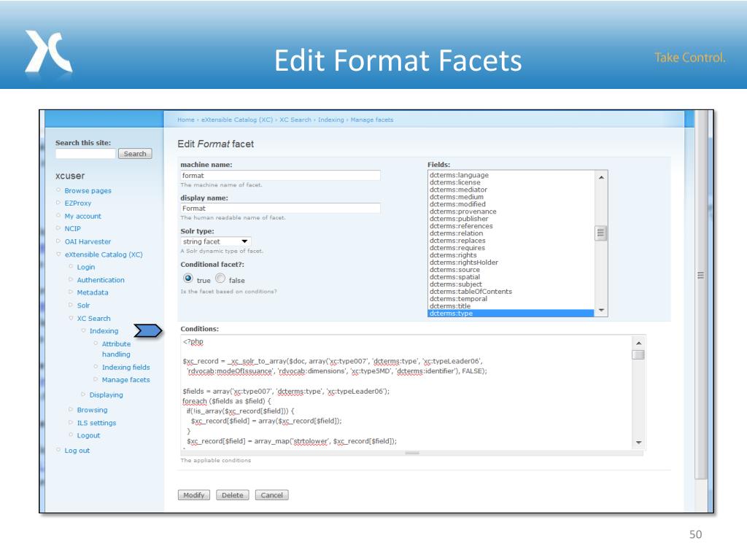Select dcterms:replaces field

[x=457, y=241]
